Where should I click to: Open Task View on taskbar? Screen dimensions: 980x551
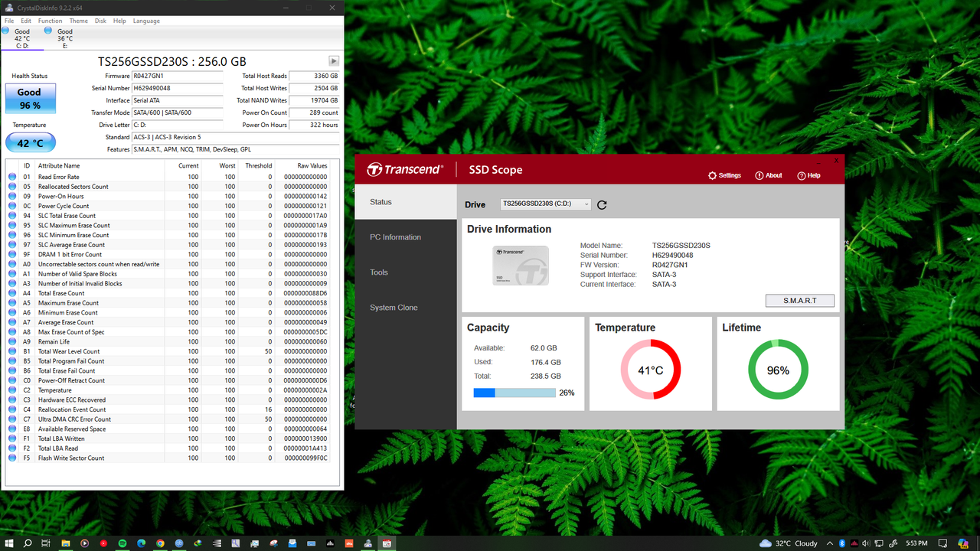[46, 543]
